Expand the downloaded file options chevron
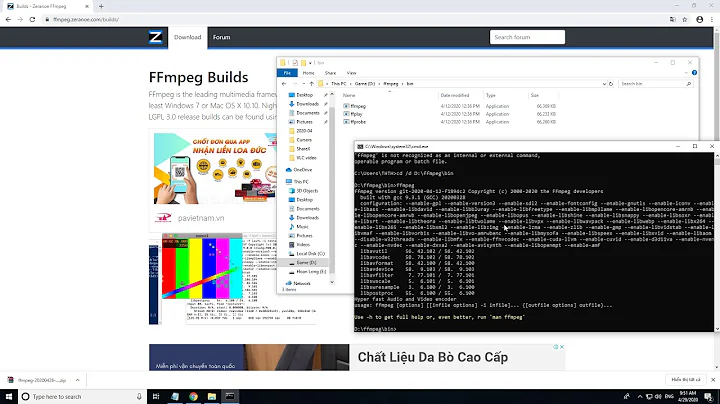Screen dimensions: 720x404 (75, 380)
